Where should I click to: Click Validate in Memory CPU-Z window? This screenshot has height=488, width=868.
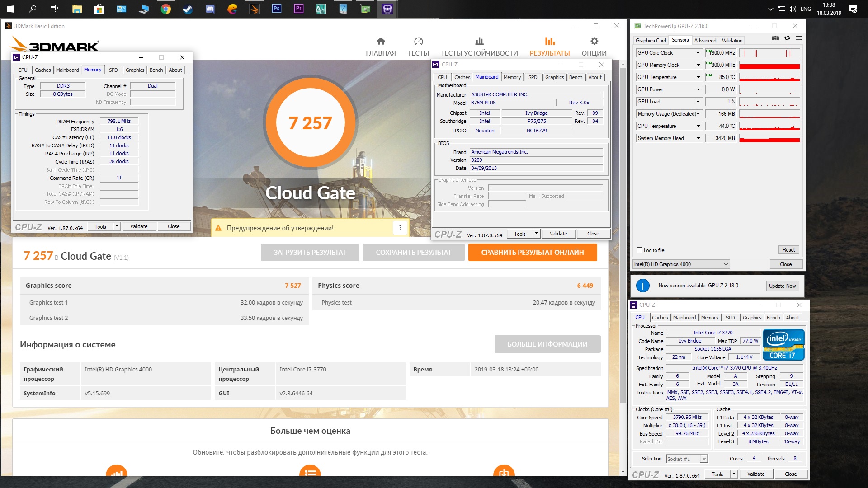[139, 226]
